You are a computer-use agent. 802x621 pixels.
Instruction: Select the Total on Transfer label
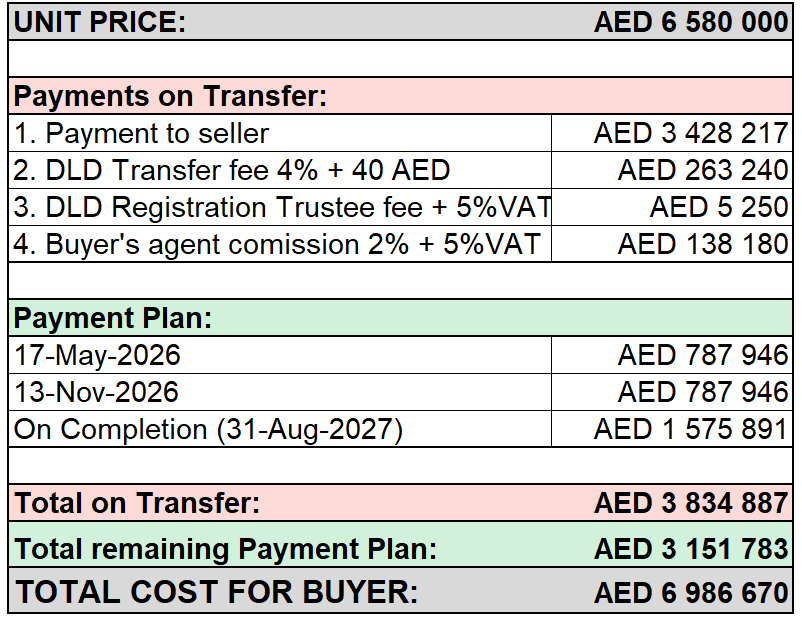pyautogui.click(x=137, y=503)
